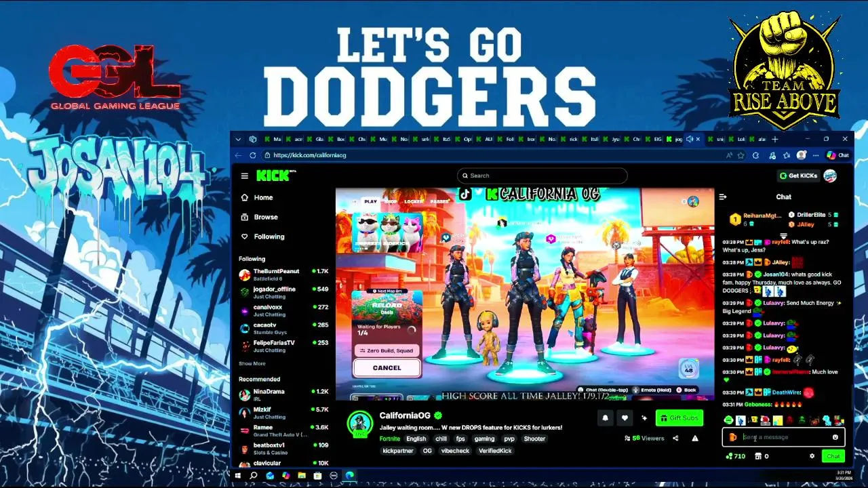Screen dimensions: 868x488
Task: Select the fps tag
Action: point(460,439)
